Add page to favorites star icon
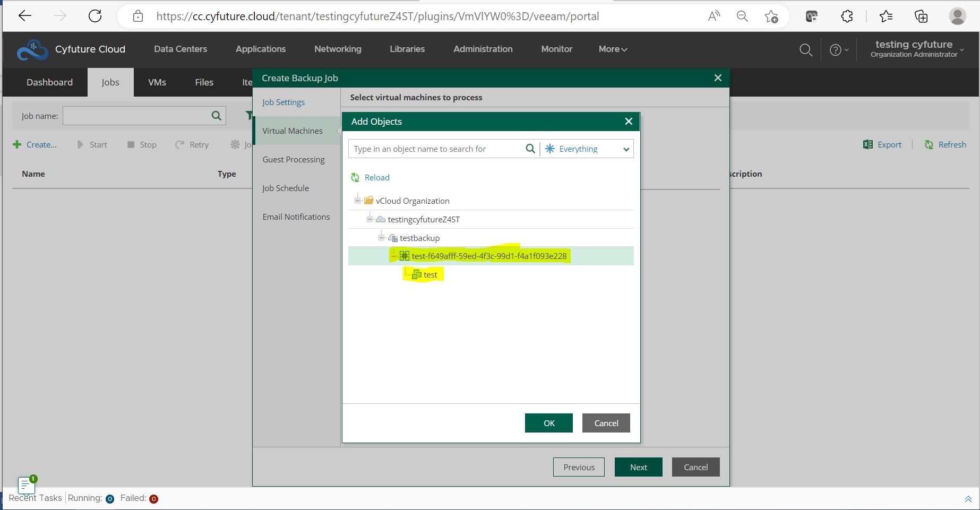The height and width of the screenshot is (510, 980). coord(771,16)
